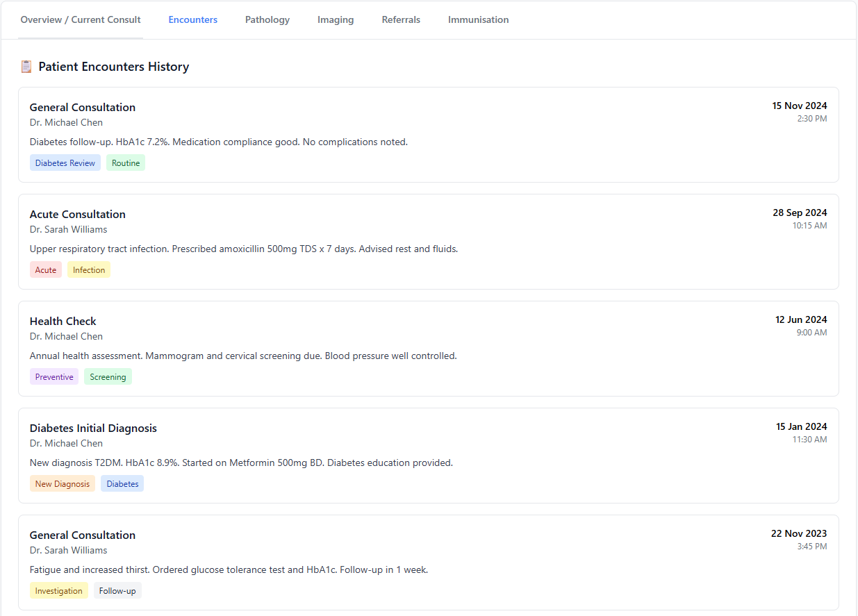Image resolution: width=858 pixels, height=616 pixels.
Task: Select the red Acute tag
Action: coord(46,270)
